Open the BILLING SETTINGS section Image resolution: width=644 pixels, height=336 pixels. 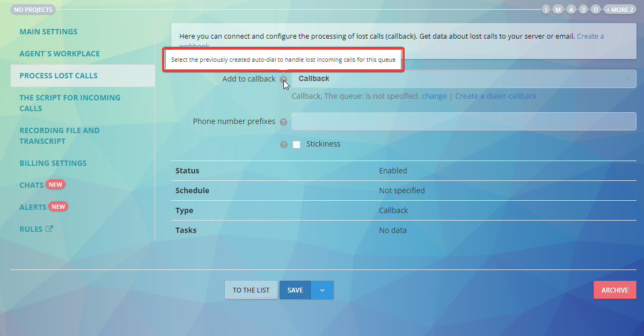tap(53, 163)
